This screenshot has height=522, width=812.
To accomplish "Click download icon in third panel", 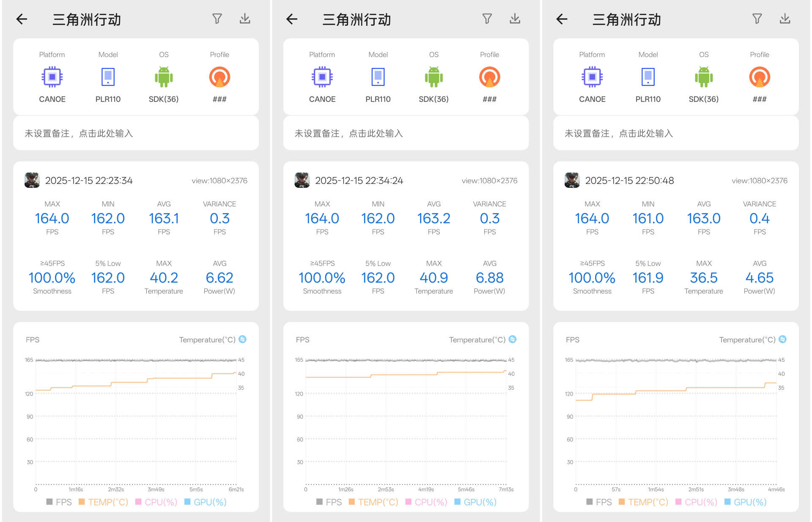I will (x=785, y=19).
